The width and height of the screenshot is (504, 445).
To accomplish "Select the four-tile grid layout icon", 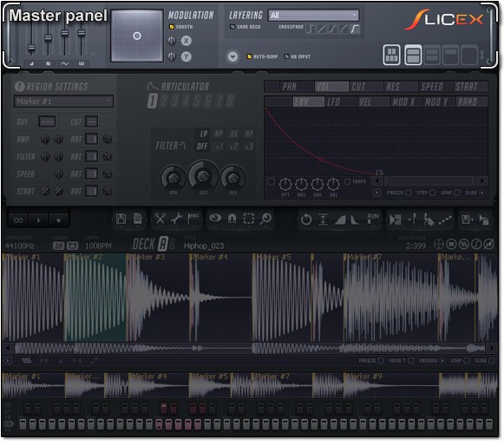I will pos(391,55).
